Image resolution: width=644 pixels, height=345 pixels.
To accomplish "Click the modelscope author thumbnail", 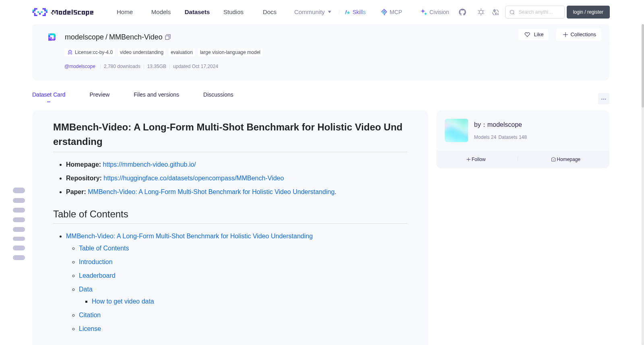I will pyautogui.click(x=456, y=130).
